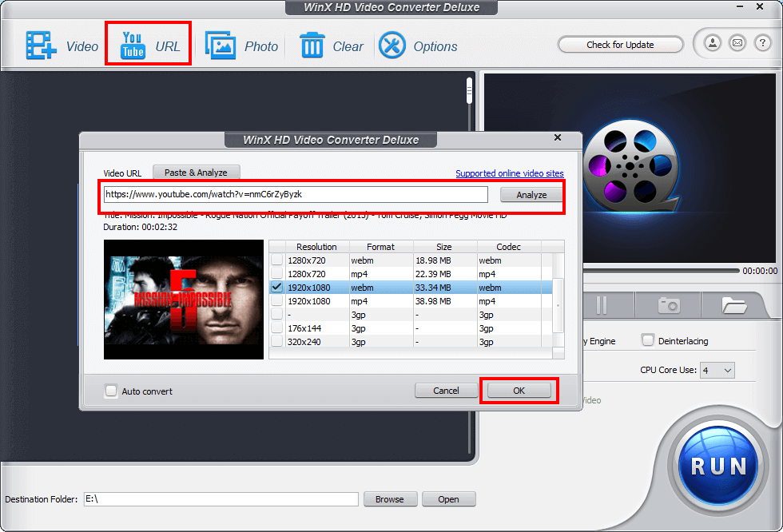The width and height of the screenshot is (783, 532).
Task: Paste & Analyze the video URL
Action: [197, 173]
